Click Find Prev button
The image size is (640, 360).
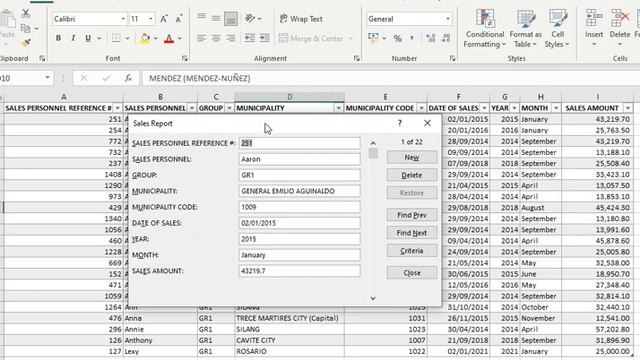click(x=412, y=215)
